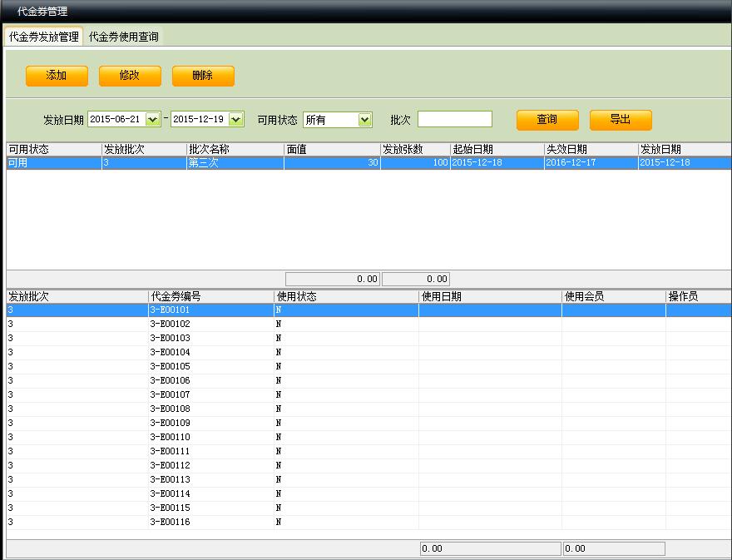Select voucher 3-E00105 row

point(368,367)
